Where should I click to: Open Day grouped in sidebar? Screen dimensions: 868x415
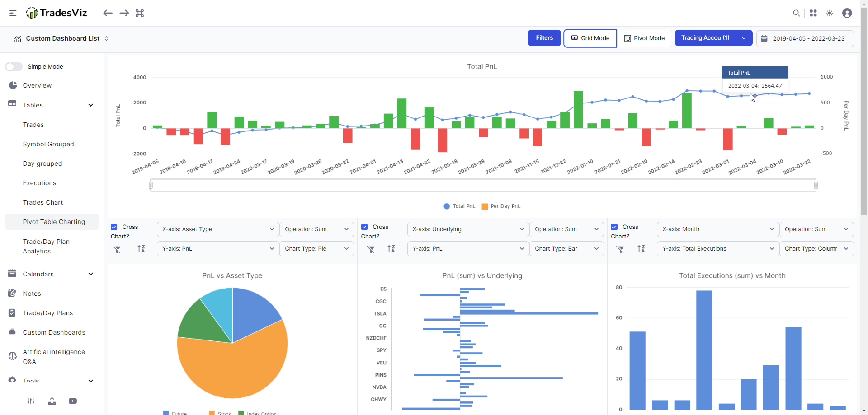[x=42, y=163]
